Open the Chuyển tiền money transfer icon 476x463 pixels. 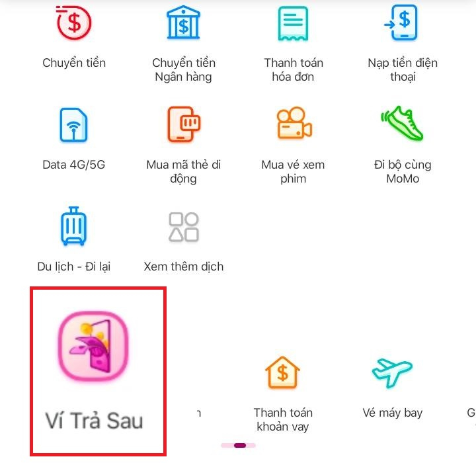click(74, 22)
